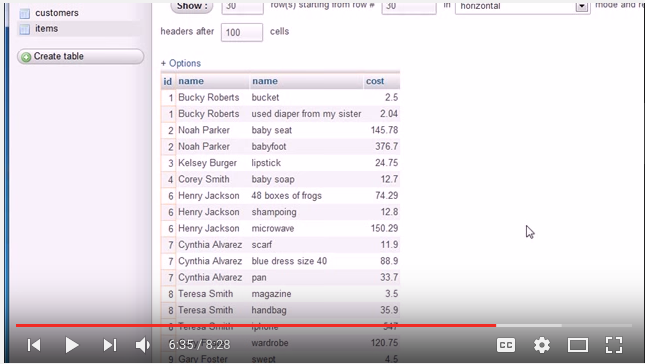Skip to previous video

click(34, 345)
